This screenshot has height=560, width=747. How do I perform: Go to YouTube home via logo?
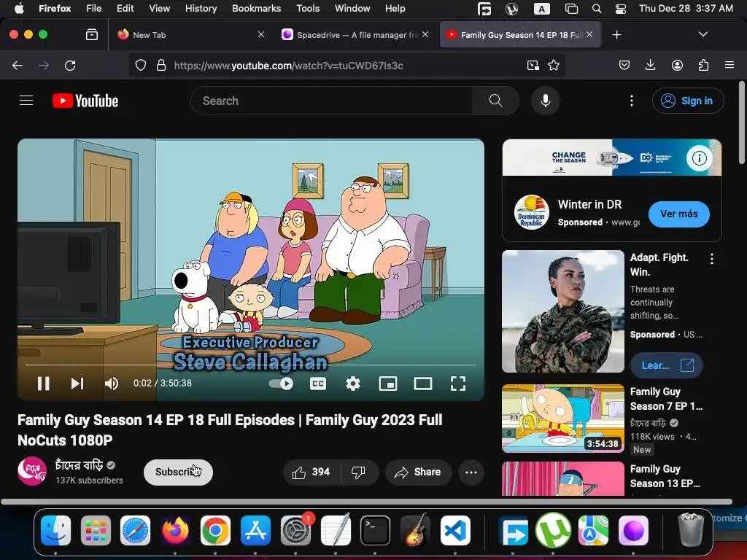point(85,101)
